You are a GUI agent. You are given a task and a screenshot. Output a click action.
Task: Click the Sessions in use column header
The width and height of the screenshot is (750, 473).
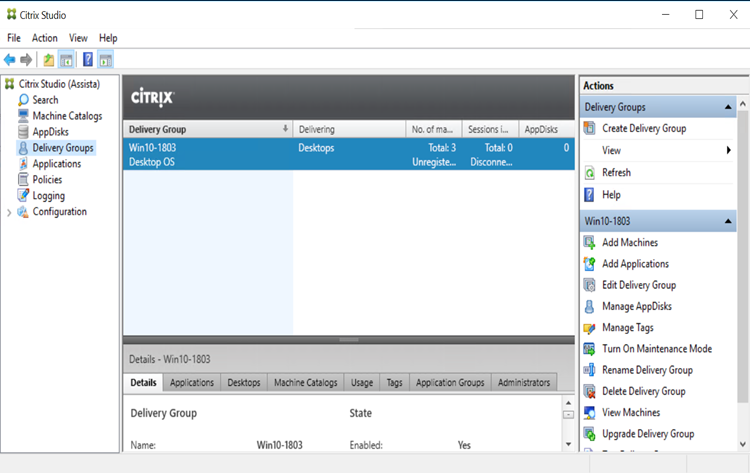click(490, 129)
